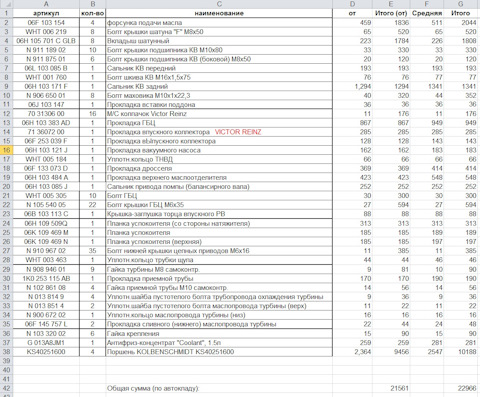Click the quantity 35 cell in row 27
Viewport: 480px width, 397px height.
pos(93,251)
